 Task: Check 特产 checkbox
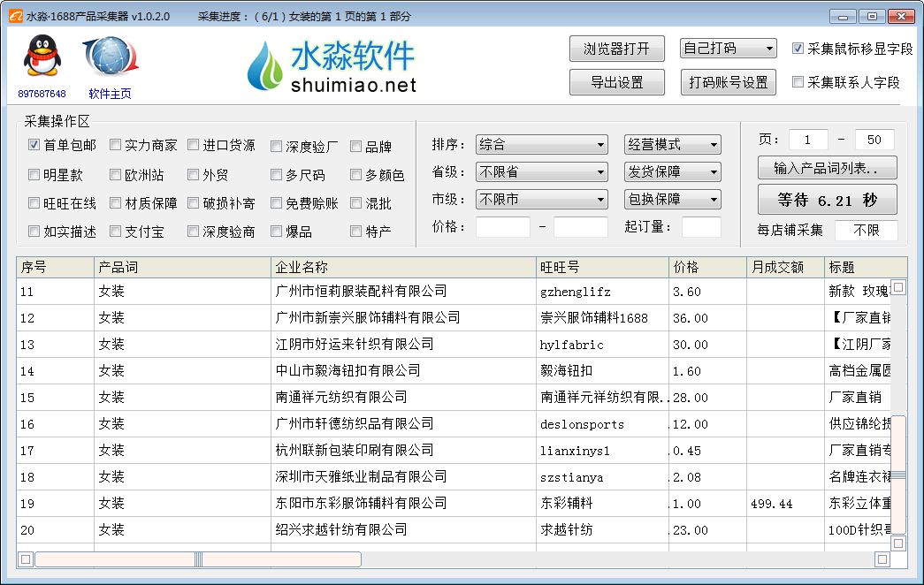coord(356,232)
